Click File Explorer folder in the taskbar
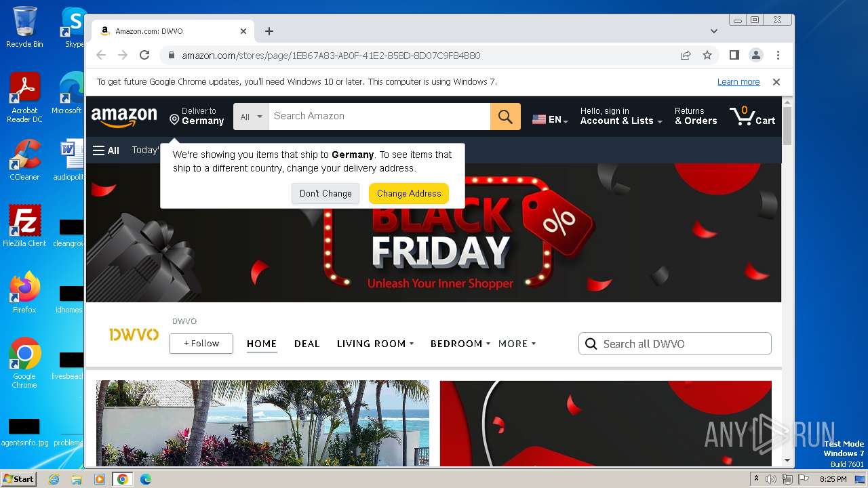868x488 pixels. (77, 479)
